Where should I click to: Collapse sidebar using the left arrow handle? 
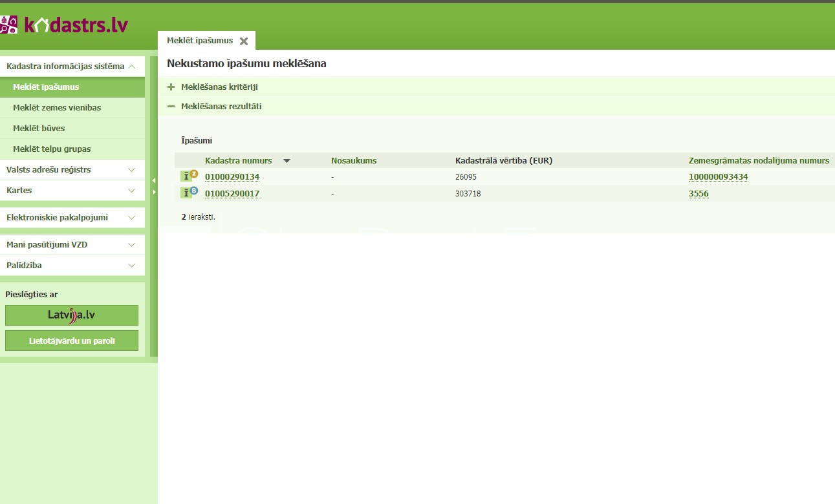click(154, 180)
